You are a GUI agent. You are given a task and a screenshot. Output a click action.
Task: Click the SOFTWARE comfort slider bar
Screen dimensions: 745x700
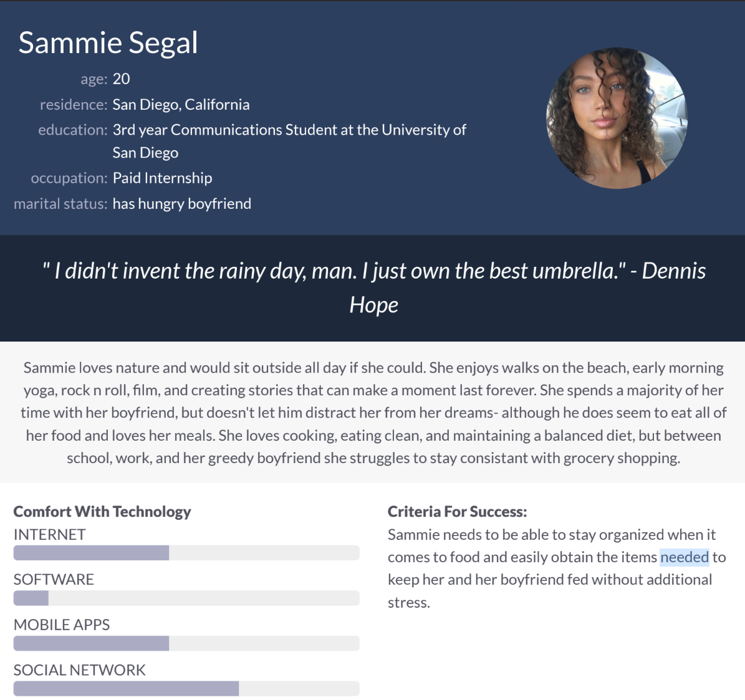point(186,598)
